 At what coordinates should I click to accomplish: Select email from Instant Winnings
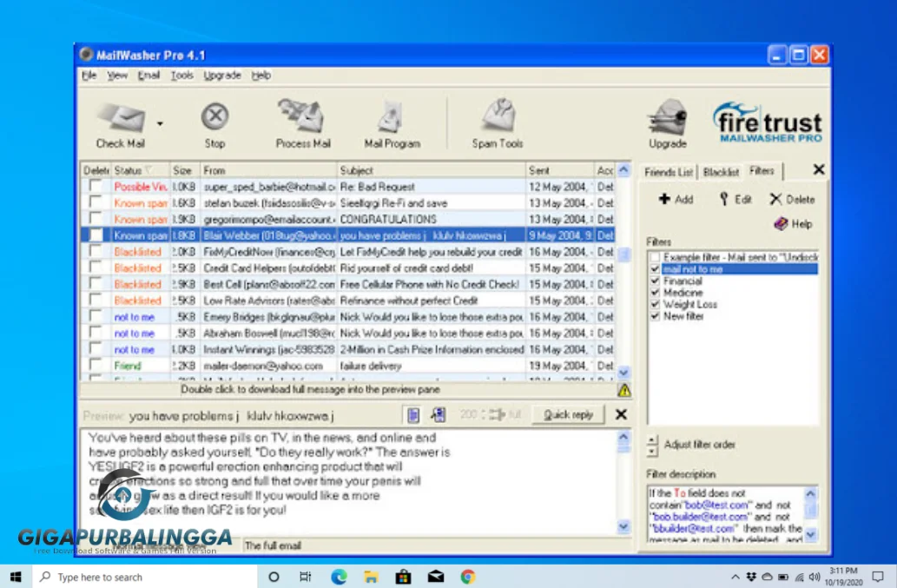tap(348, 349)
